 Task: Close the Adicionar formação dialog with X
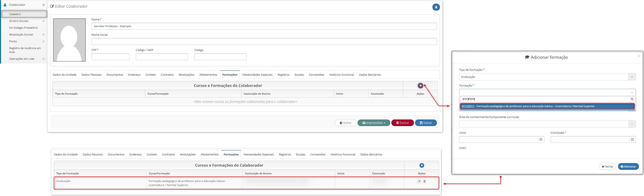(638, 56)
